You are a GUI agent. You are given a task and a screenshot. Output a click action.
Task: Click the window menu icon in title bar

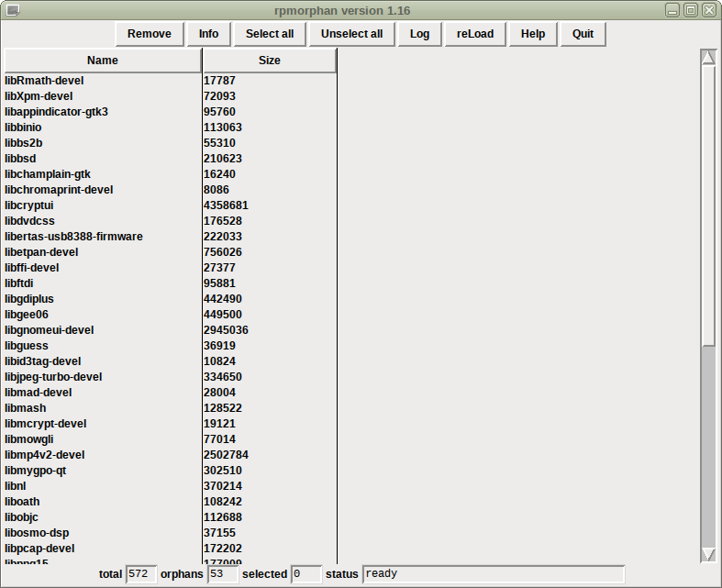[13, 10]
